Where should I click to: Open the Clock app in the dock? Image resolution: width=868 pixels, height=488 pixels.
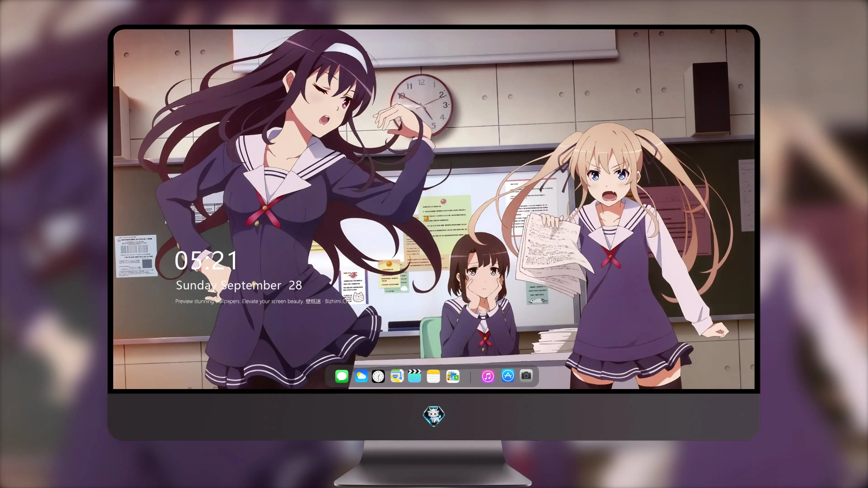click(378, 376)
